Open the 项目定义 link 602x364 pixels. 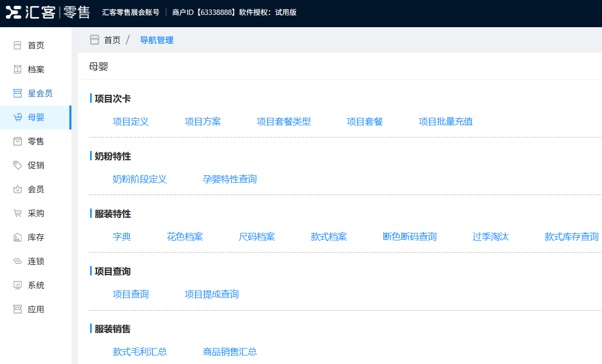131,122
